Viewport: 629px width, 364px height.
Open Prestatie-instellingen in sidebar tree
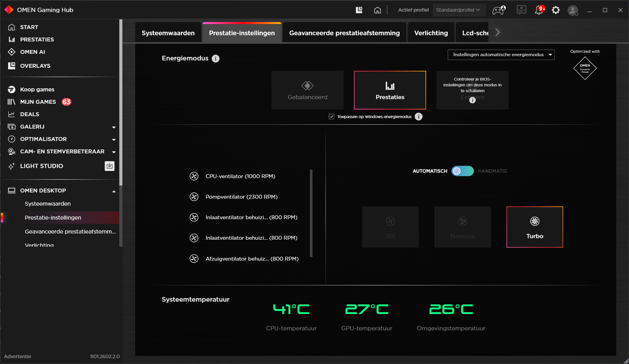pos(53,218)
